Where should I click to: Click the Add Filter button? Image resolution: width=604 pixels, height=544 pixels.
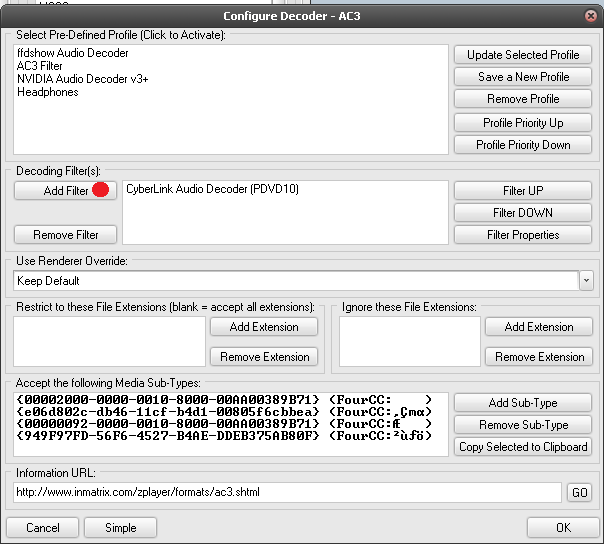click(x=66, y=190)
